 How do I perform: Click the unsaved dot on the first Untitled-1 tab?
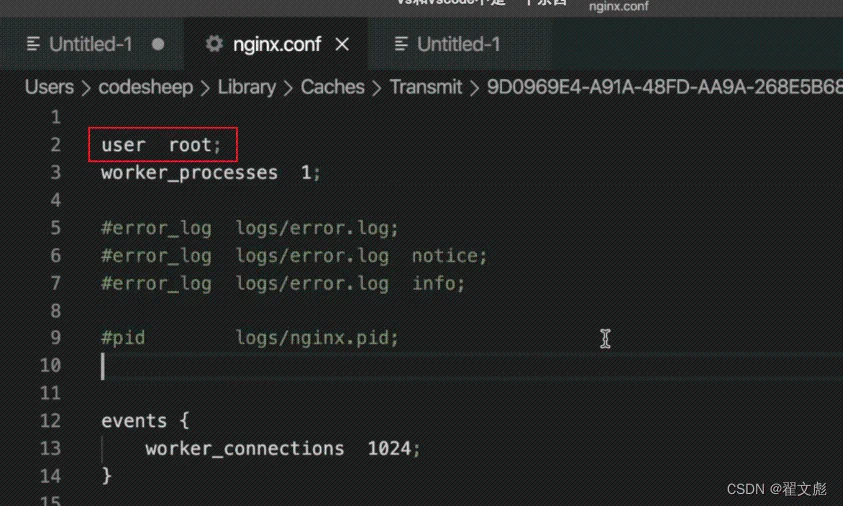click(x=158, y=44)
